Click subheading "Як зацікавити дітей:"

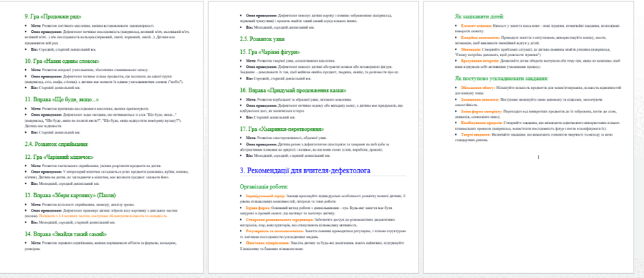click(480, 17)
